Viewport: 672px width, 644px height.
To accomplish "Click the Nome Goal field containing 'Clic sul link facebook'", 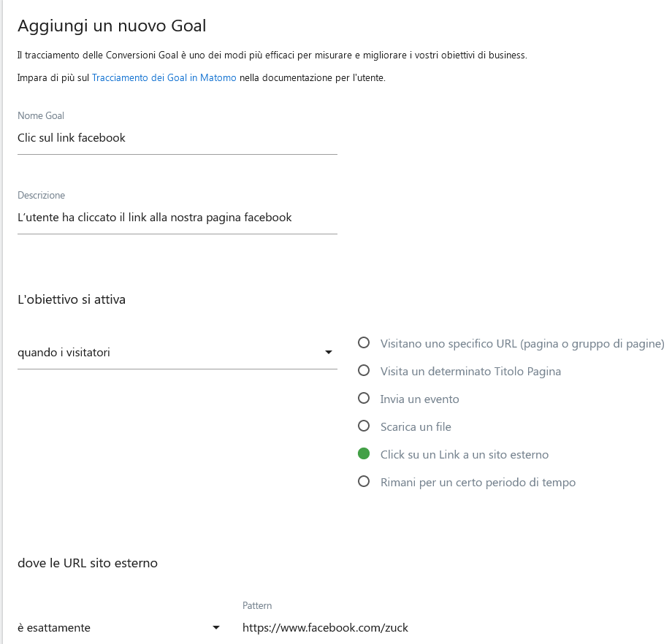I will (x=177, y=138).
